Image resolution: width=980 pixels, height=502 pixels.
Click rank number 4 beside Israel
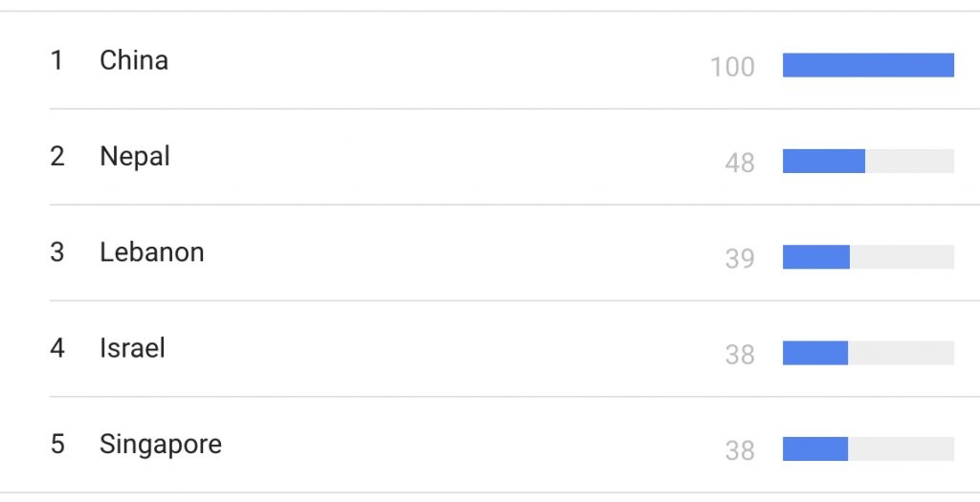56,348
